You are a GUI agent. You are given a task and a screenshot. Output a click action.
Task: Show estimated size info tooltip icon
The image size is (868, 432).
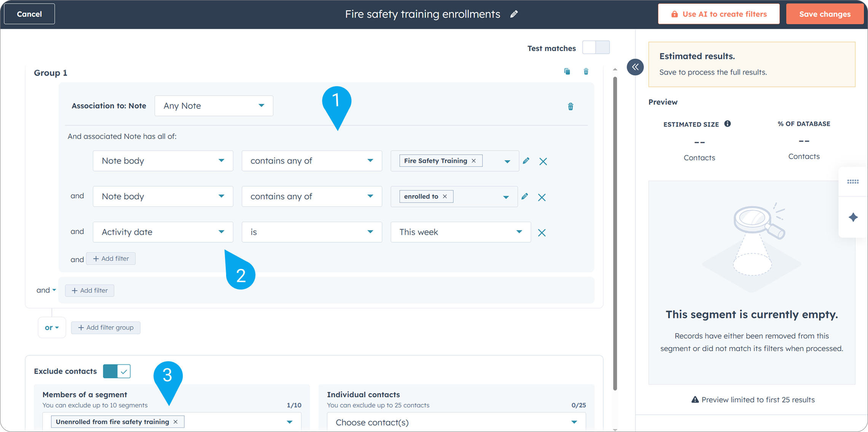[728, 124]
